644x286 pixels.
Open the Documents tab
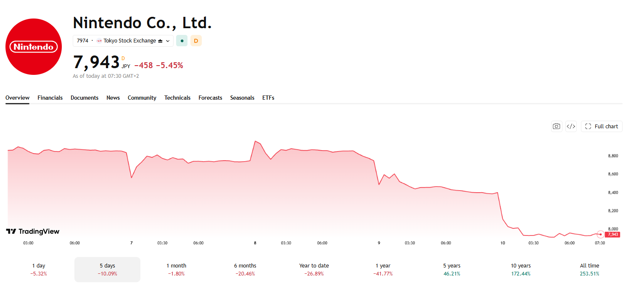(x=84, y=98)
